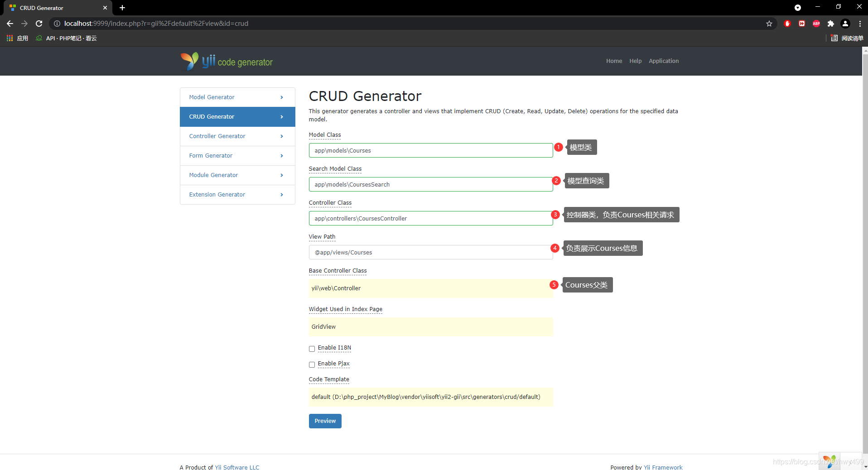Open the Yii Software LLC link

click(x=237, y=467)
